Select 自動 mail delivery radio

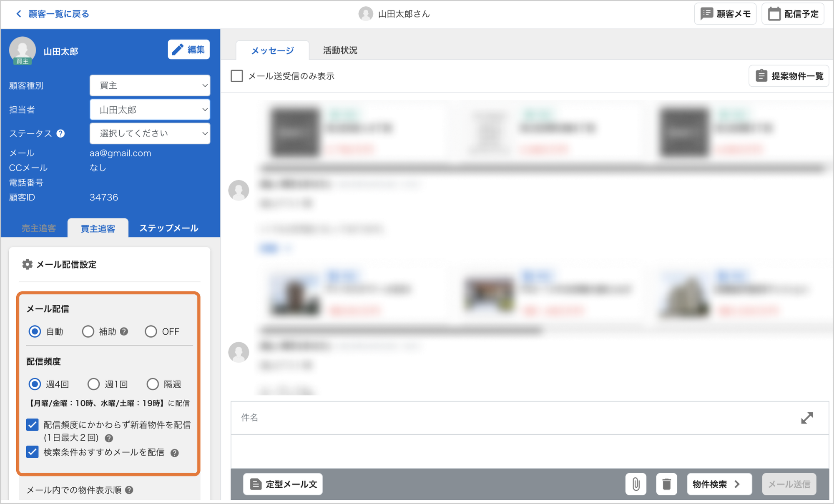35,331
